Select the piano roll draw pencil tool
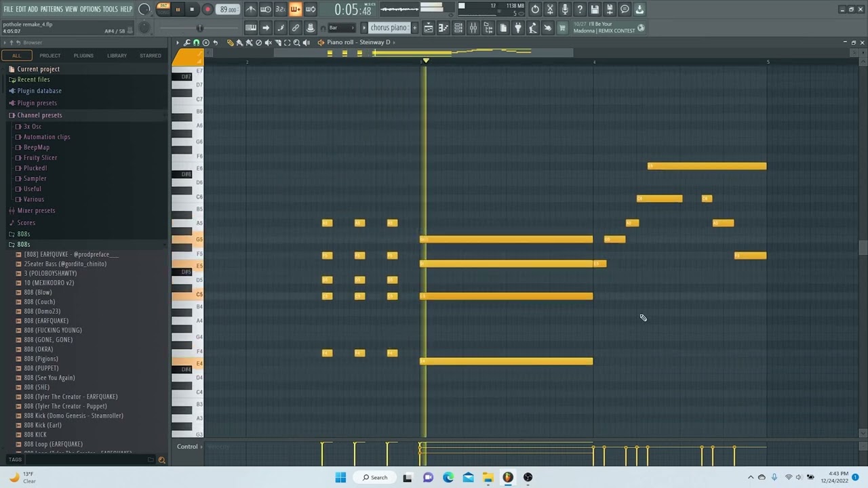Screen dimensions: 868x488 tap(231, 42)
